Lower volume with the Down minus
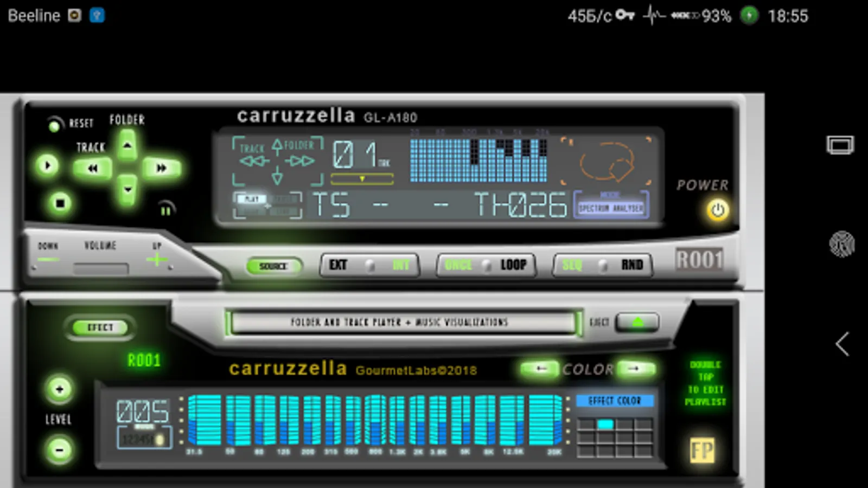The image size is (868, 488). [48, 260]
